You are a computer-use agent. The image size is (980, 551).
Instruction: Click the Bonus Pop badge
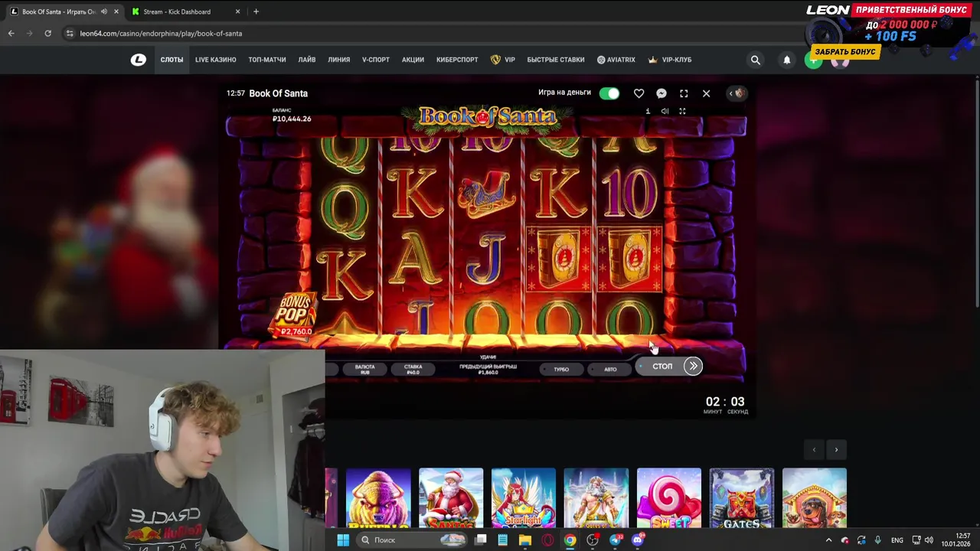pos(295,315)
